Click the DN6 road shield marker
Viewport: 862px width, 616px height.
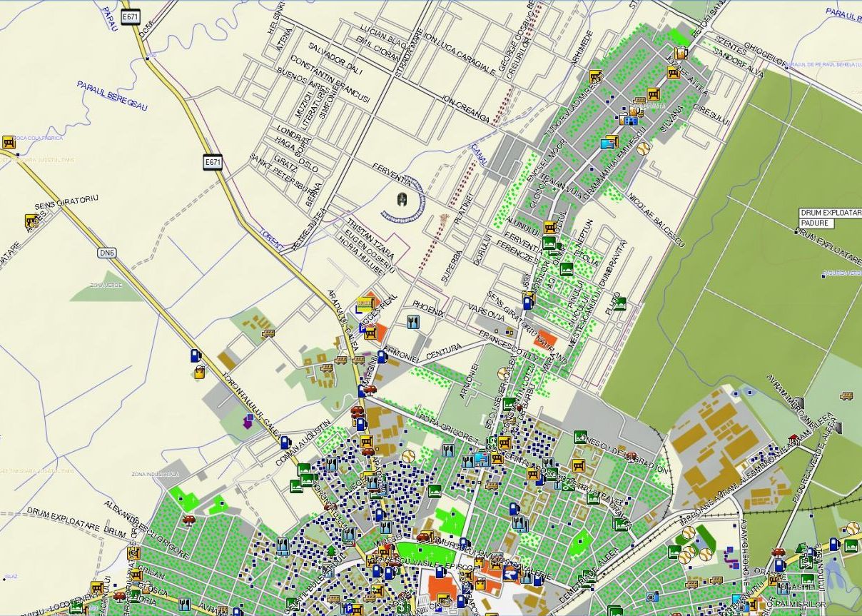106,253
